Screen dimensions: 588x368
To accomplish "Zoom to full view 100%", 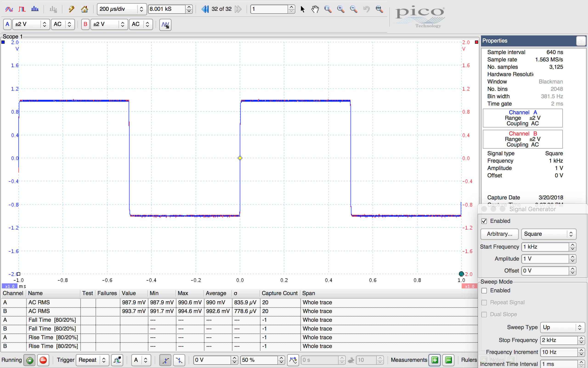I will coord(379,9).
